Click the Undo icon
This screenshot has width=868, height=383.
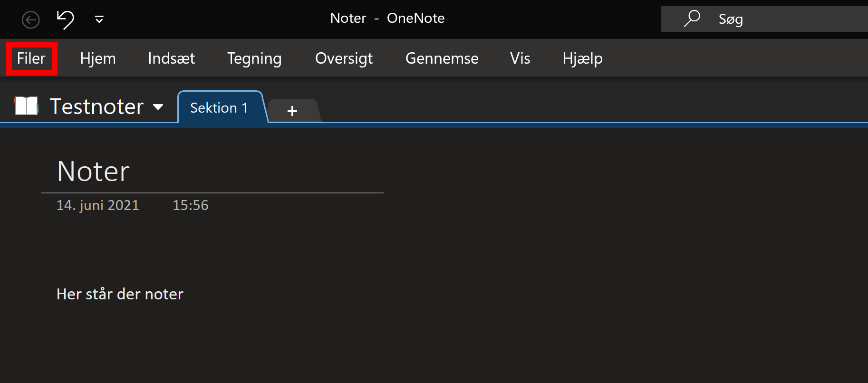pos(66,19)
